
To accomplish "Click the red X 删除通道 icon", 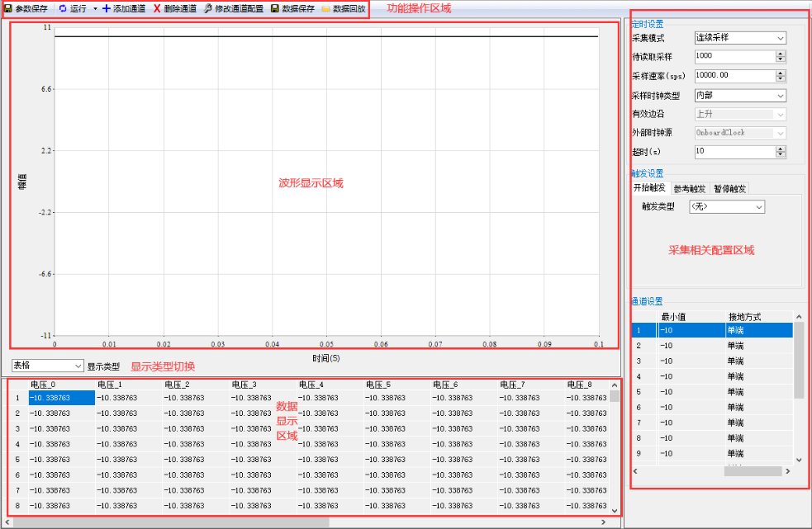I will (x=157, y=8).
